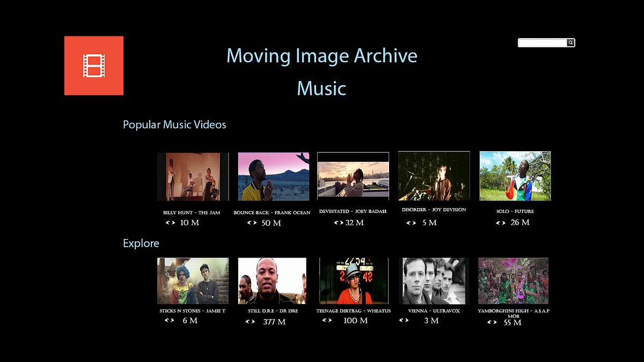Select the Billy Hunt – The Jam title
This screenshot has height=362, width=644.
192,213
